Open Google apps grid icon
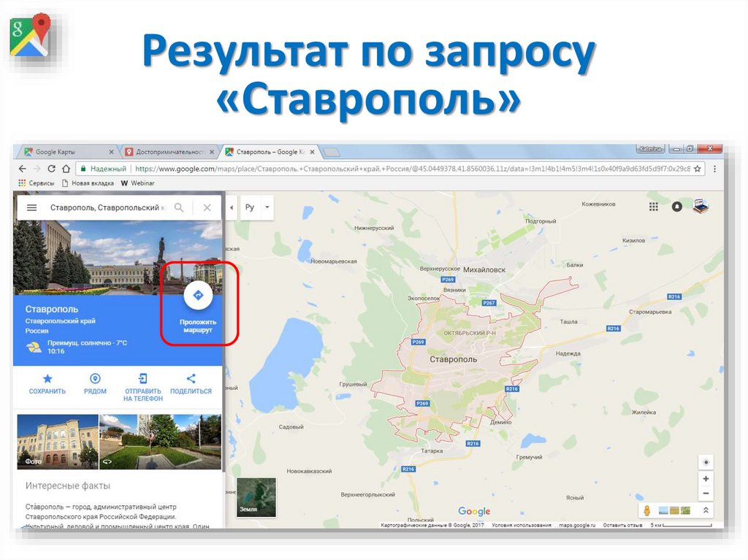 pos(654,207)
